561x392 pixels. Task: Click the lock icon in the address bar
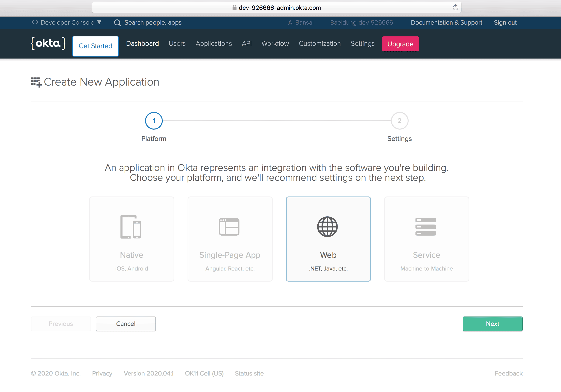click(234, 7)
